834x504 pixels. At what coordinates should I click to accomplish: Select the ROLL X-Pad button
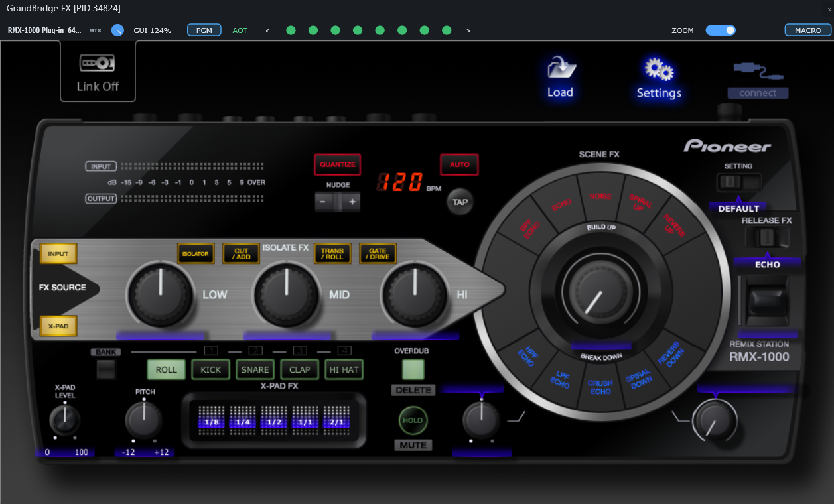tap(166, 369)
